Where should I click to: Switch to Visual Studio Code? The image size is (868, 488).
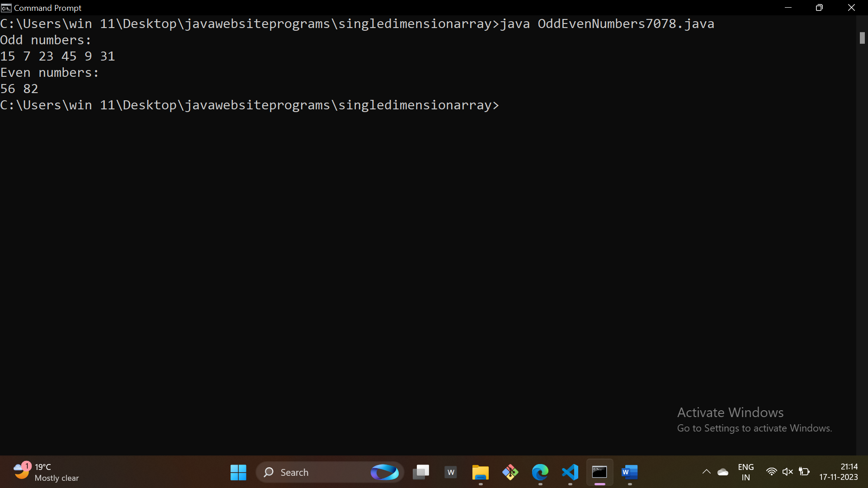[x=570, y=472]
